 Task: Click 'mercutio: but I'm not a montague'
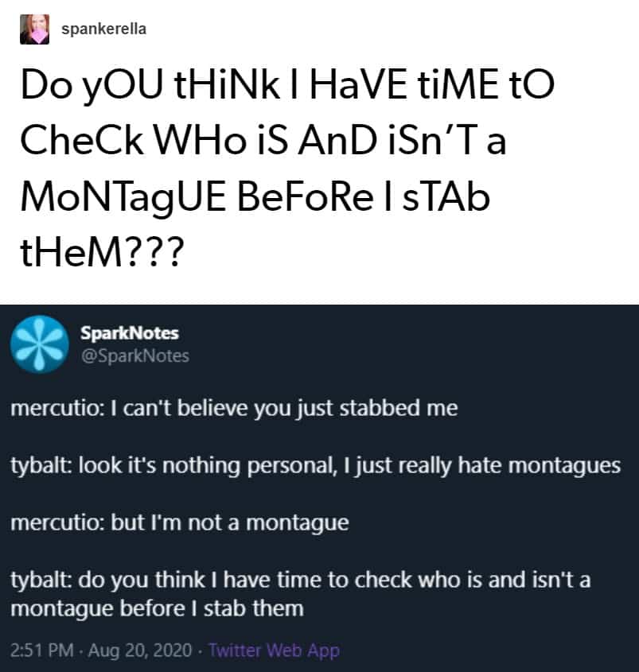pos(180,523)
